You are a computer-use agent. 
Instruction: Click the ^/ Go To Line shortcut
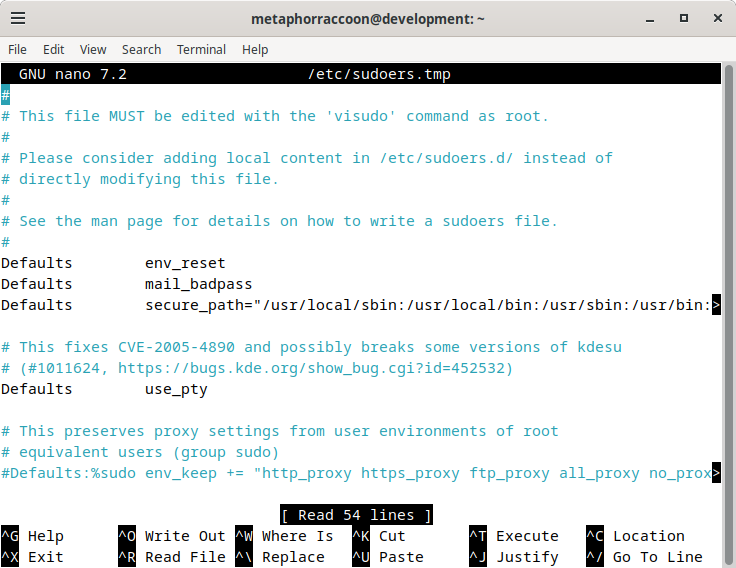pos(644,557)
